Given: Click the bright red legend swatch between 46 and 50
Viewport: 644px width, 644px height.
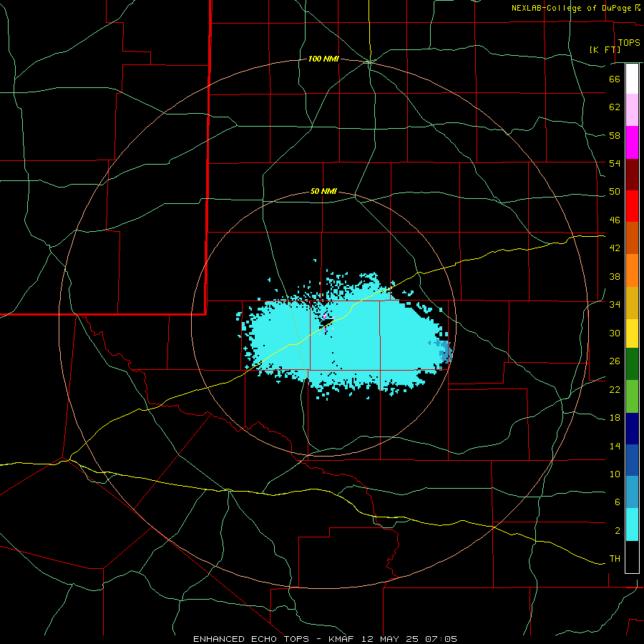Looking at the screenshot, I should 632,206.
